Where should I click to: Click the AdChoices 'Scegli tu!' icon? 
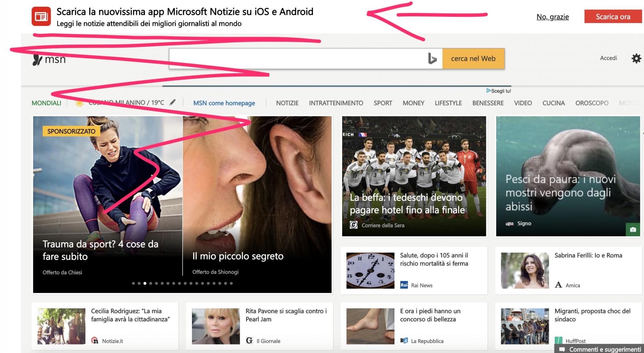point(488,91)
